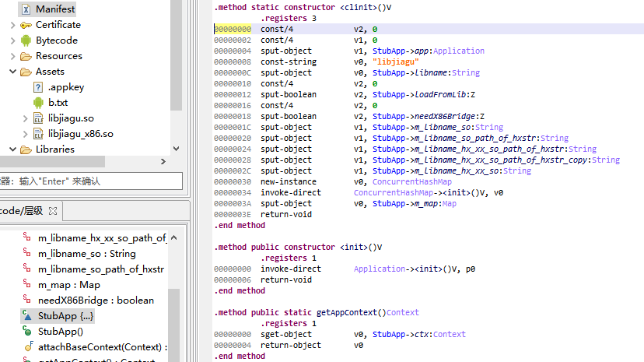Viewport: 644px width, 362px height.
Task: Click StubApp->loadFromLib:Z reference
Action: tap(423, 94)
